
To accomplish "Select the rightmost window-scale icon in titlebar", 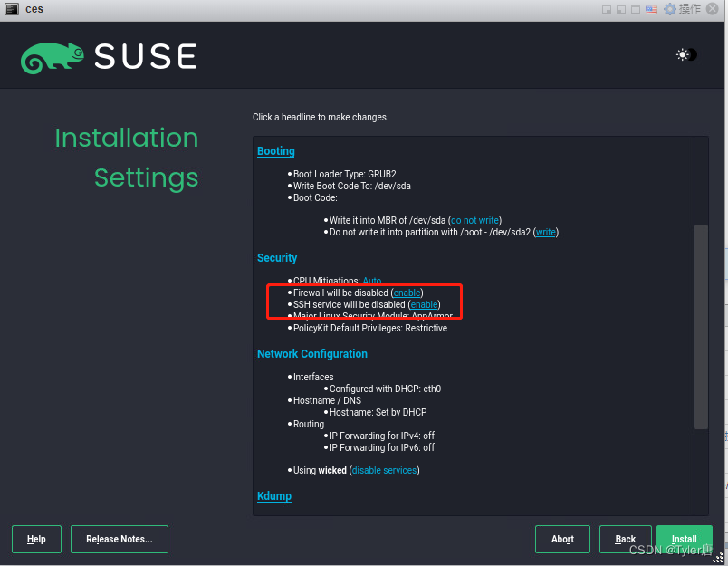I will (x=635, y=8).
